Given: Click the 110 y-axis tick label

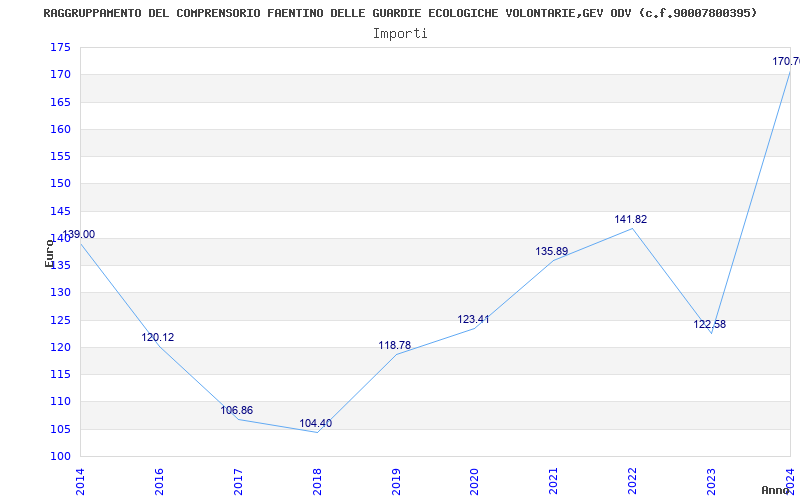Looking at the screenshot, I should click(x=60, y=402).
